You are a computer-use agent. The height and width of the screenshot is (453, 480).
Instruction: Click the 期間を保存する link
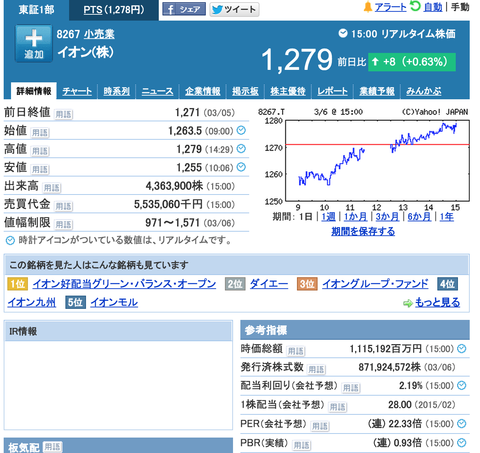tap(363, 231)
